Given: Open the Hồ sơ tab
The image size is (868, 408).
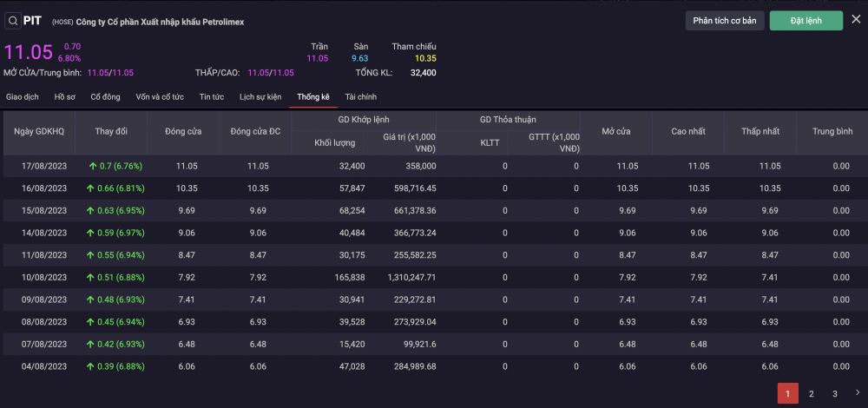Looking at the screenshot, I should click(x=65, y=97).
